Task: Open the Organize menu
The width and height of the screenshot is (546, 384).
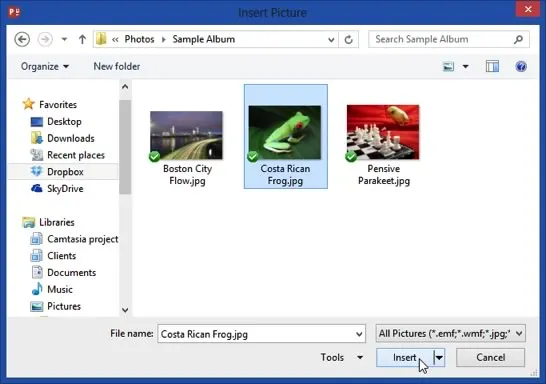Action: click(45, 66)
